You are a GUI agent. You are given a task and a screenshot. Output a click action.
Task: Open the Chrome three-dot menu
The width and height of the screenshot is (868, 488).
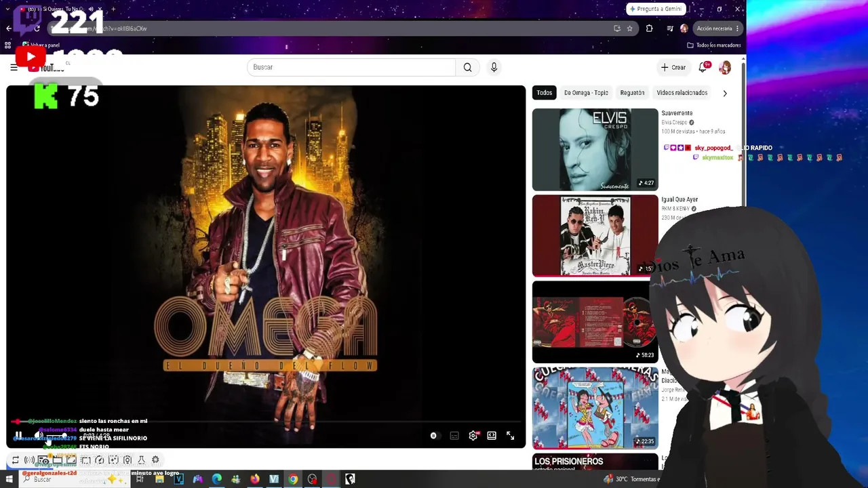coord(737,28)
